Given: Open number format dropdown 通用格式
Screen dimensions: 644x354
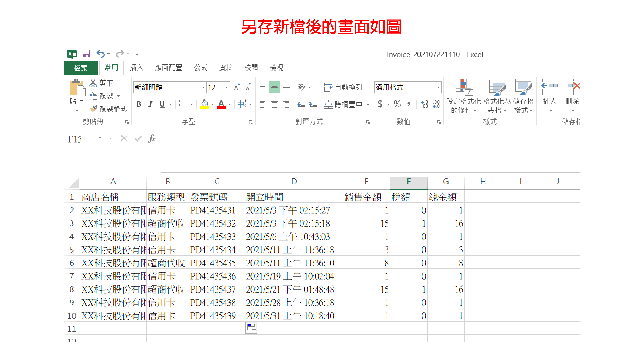Looking at the screenshot, I should click(438, 87).
